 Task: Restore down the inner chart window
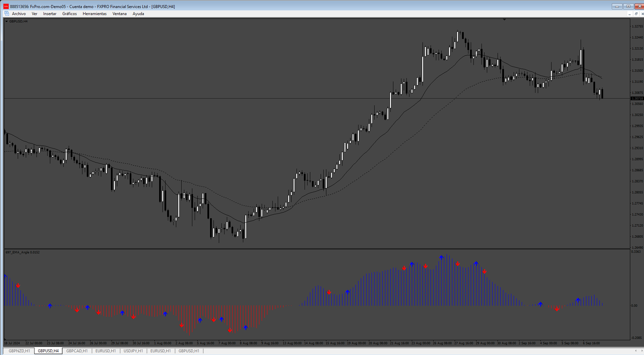(x=636, y=14)
